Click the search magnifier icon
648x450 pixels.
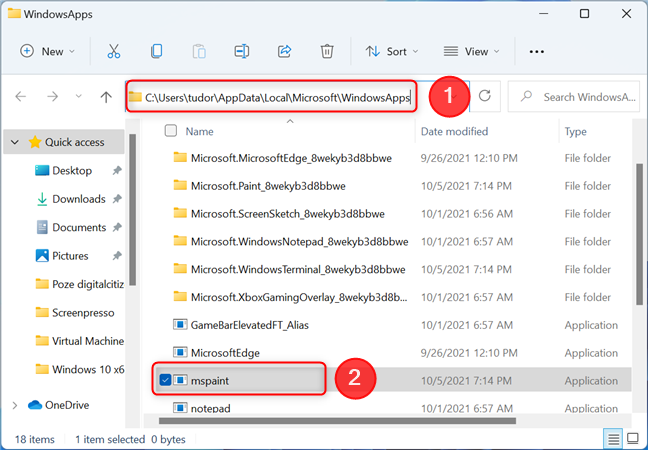pos(526,97)
